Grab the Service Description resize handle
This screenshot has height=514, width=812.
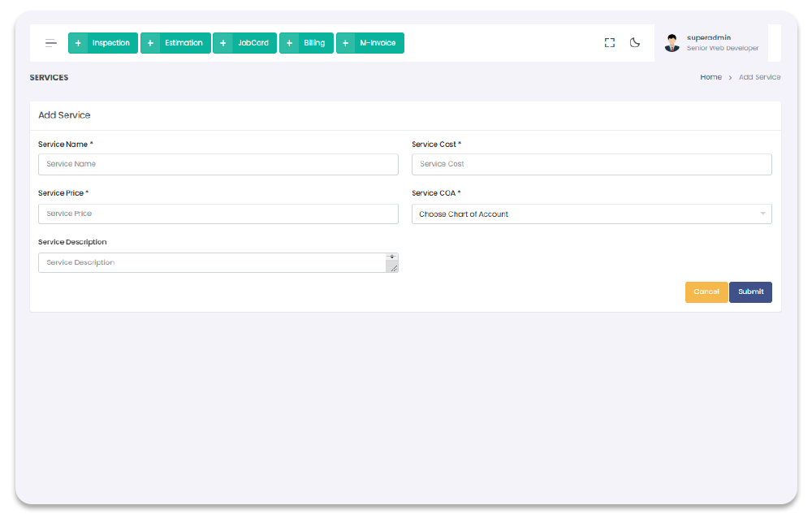pyautogui.click(x=393, y=267)
